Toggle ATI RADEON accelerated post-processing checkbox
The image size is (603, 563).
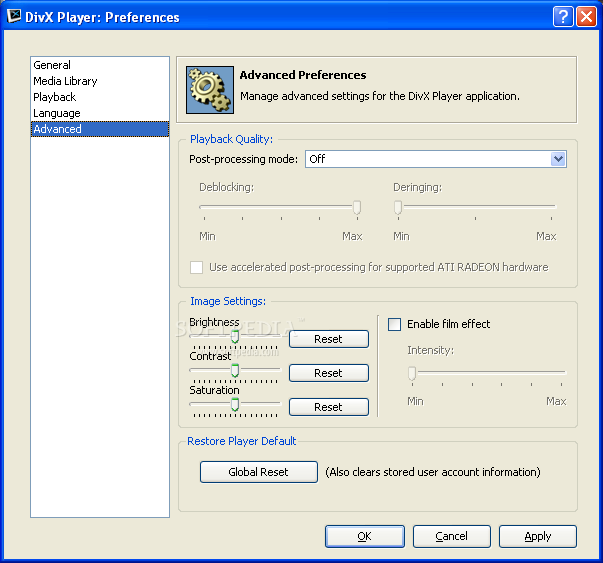point(197,267)
